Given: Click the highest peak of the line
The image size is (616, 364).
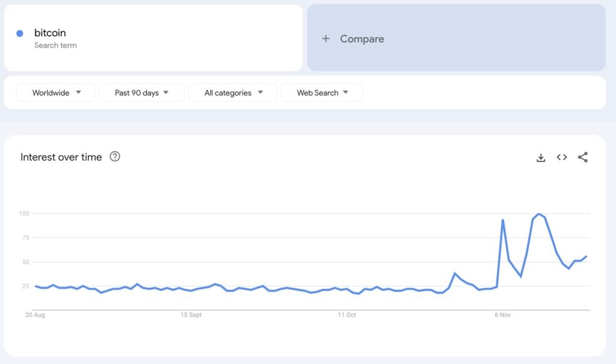Looking at the screenshot, I should 539,214.
